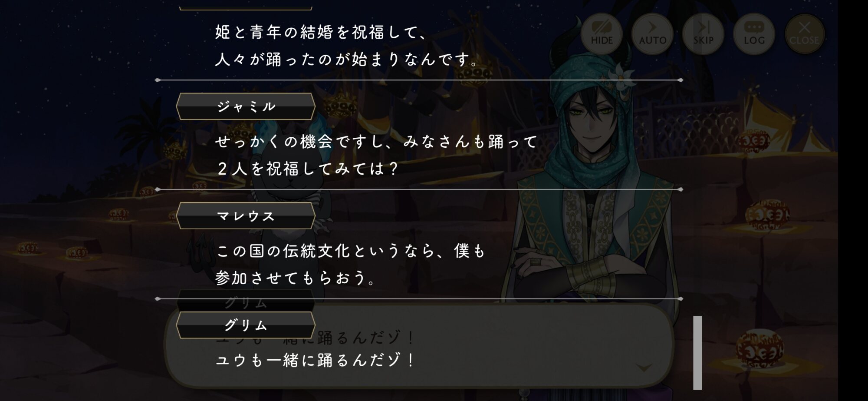Click the line 人々が踊ったのが始まりなんです。

click(x=347, y=60)
